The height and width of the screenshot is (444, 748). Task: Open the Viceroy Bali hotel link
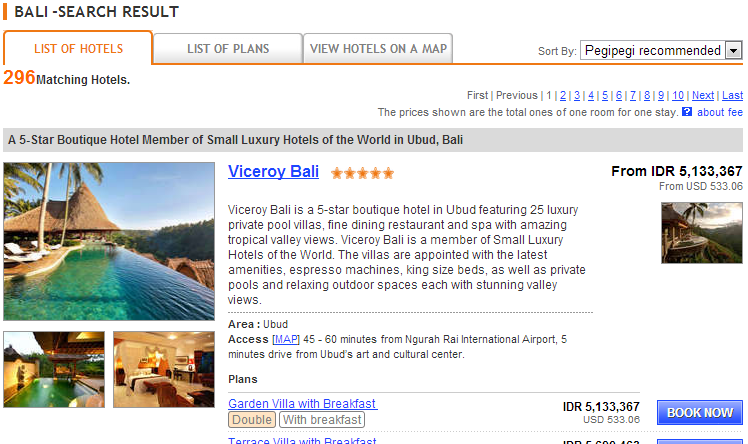[273, 171]
